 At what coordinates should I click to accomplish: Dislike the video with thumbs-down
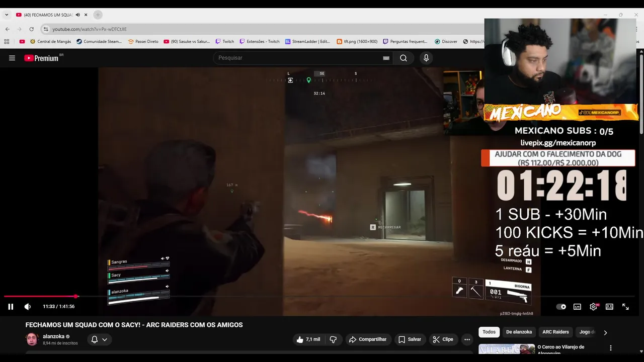point(333,339)
